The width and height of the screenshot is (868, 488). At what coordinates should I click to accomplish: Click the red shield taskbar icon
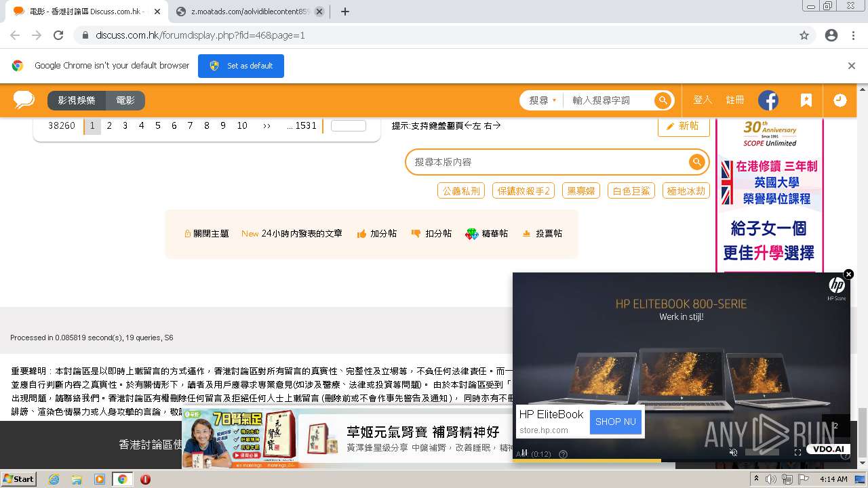145,479
